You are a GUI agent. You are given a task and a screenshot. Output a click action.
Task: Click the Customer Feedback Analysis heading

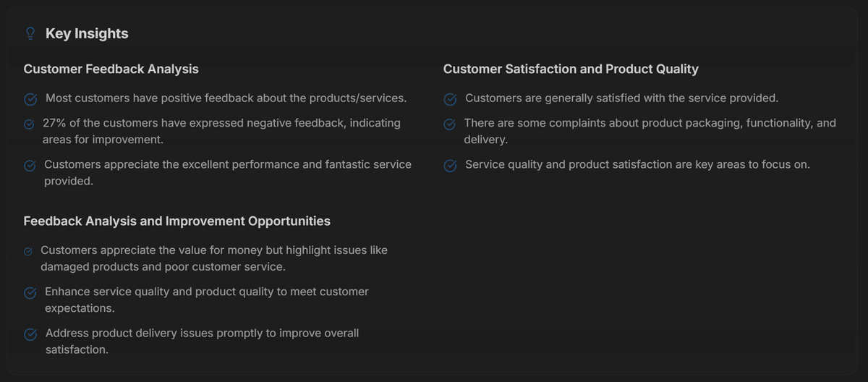point(111,69)
